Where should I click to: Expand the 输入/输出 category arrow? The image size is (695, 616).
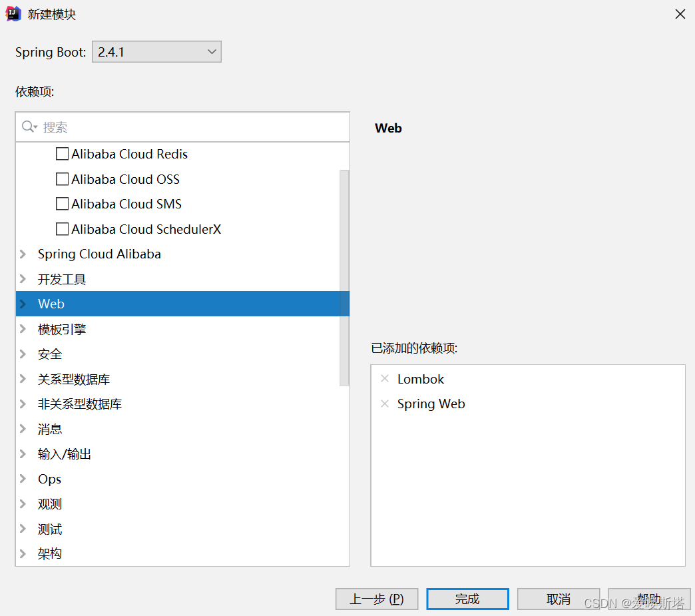(23, 454)
